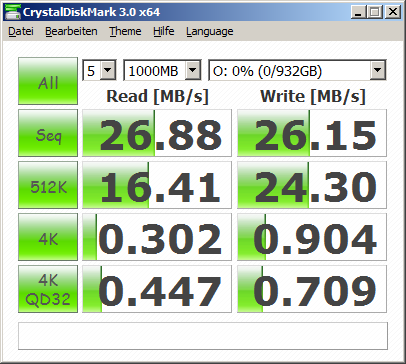Maximize the CrystalDiskMark window

coord(375,12)
